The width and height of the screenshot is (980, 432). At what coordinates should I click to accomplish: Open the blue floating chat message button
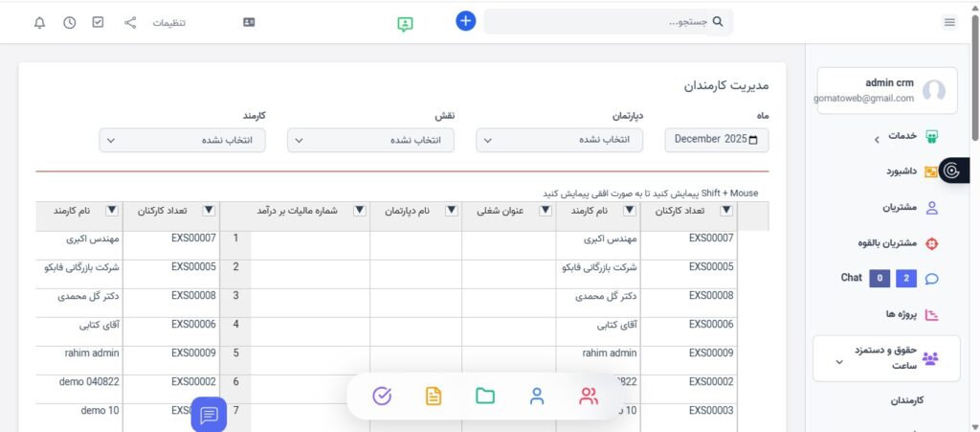point(209,415)
